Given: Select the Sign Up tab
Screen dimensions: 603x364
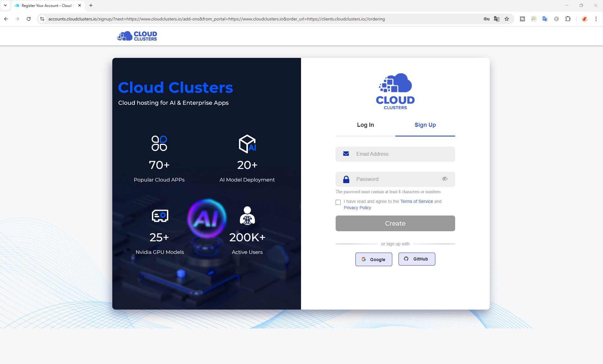Looking at the screenshot, I should coord(425,125).
